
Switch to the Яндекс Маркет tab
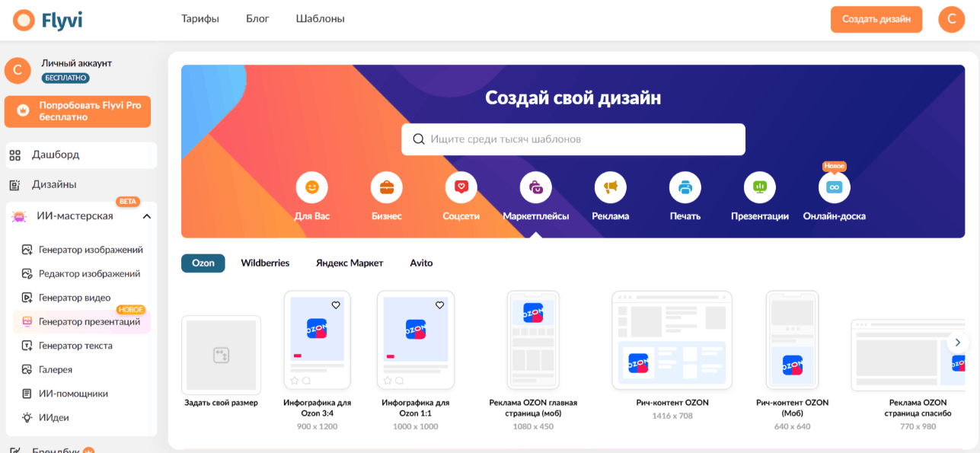(x=350, y=263)
